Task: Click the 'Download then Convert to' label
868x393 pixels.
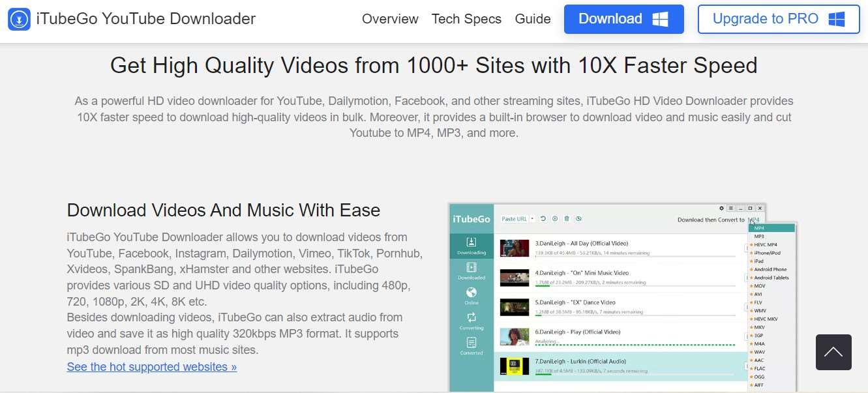Action: 711,220
